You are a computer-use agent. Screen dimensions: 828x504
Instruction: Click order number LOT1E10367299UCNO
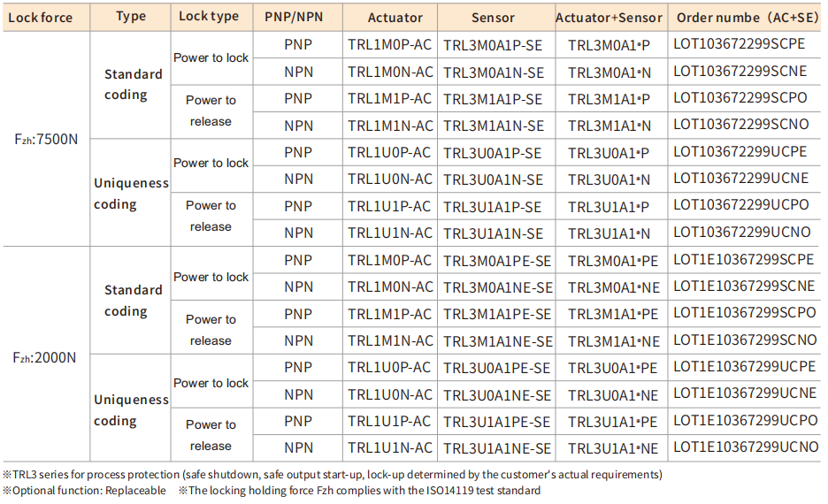coord(746,447)
